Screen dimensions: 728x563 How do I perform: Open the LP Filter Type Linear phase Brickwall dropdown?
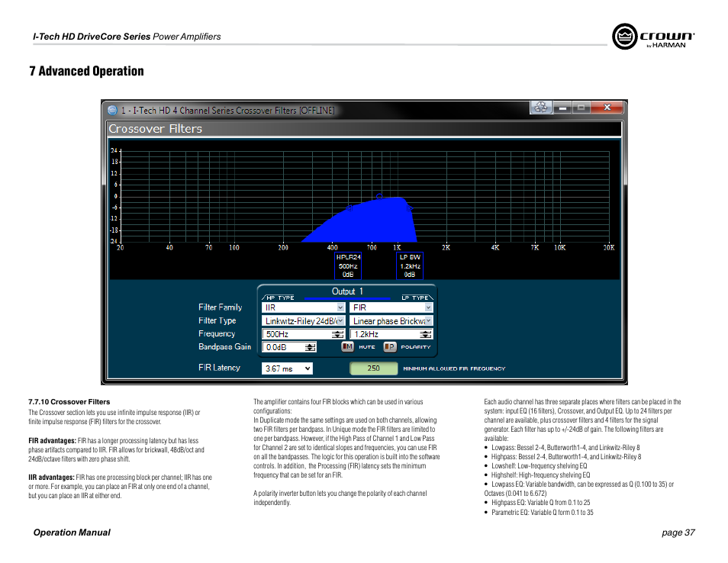pos(391,320)
